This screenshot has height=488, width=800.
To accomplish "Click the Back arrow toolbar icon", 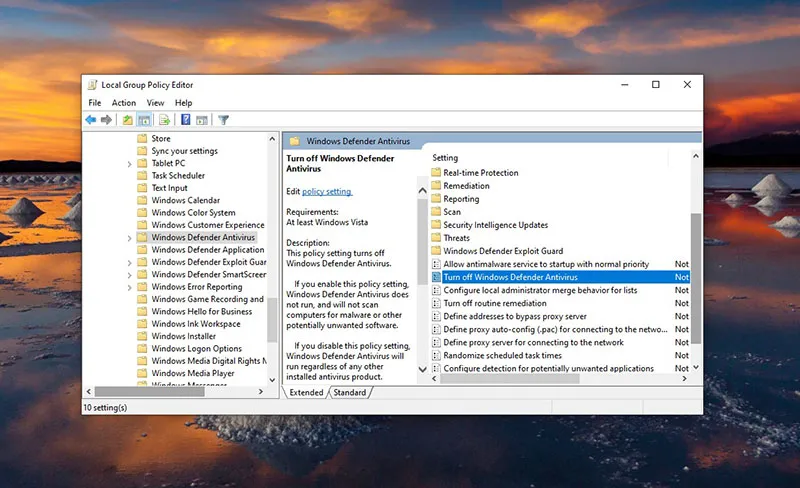I will click(91, 120).
